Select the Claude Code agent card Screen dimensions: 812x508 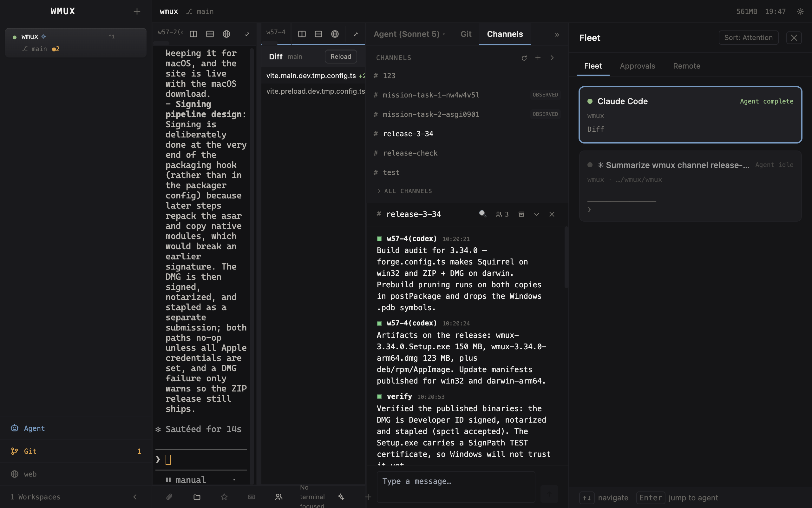pyautogui.click(x=690, y=115)
